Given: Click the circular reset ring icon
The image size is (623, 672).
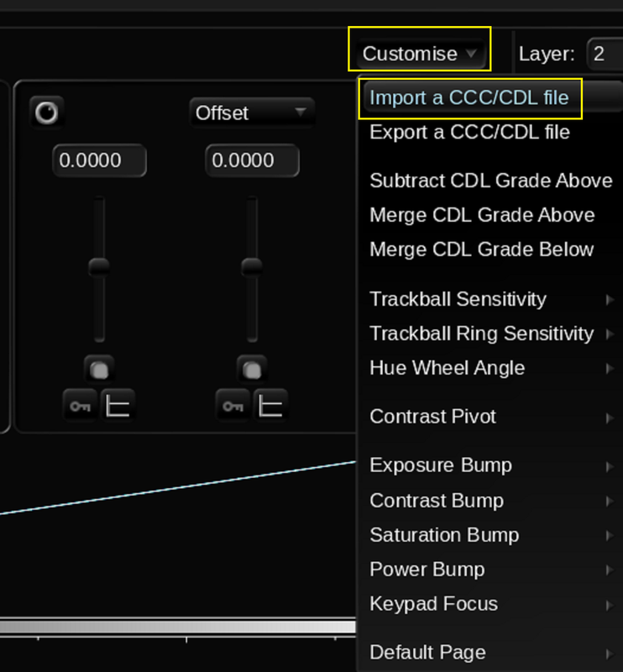Looking at the screenshot, I should coord(46,113).
